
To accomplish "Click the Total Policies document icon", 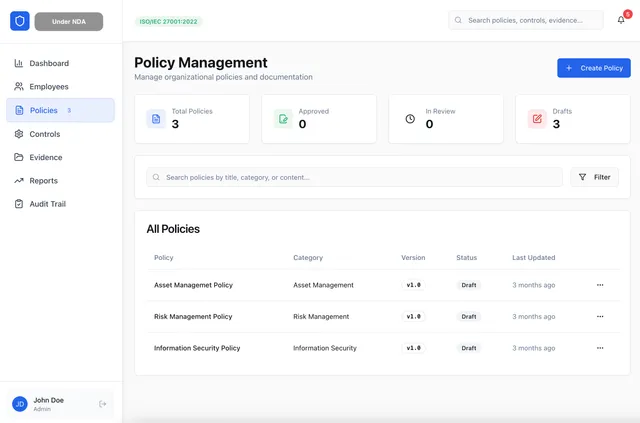I will (x=156, y=119).
